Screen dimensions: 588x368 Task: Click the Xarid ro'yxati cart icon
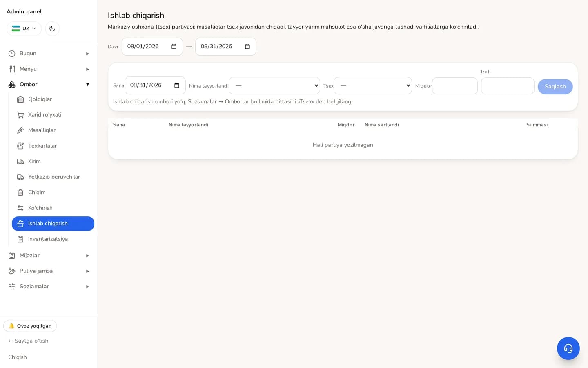coord(20,115)
